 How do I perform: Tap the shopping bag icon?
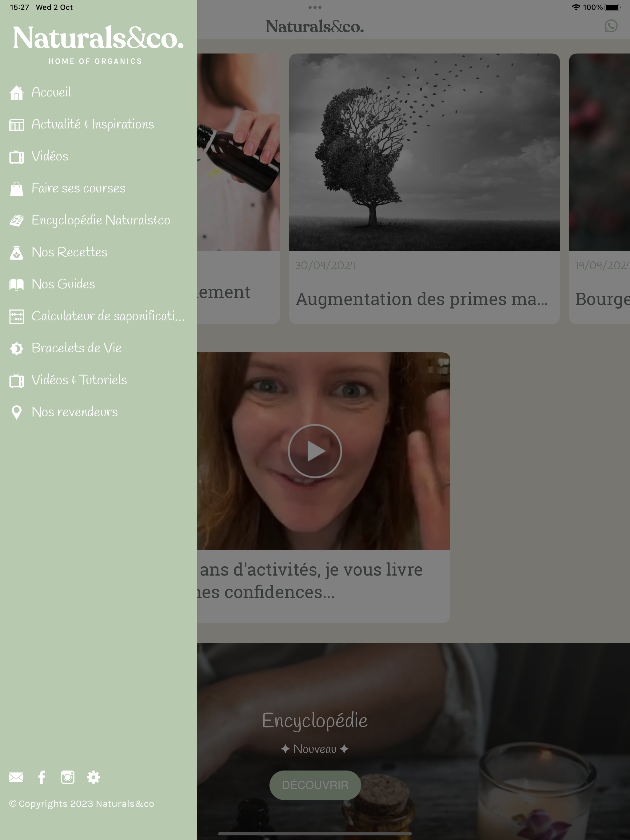[16, 189]
